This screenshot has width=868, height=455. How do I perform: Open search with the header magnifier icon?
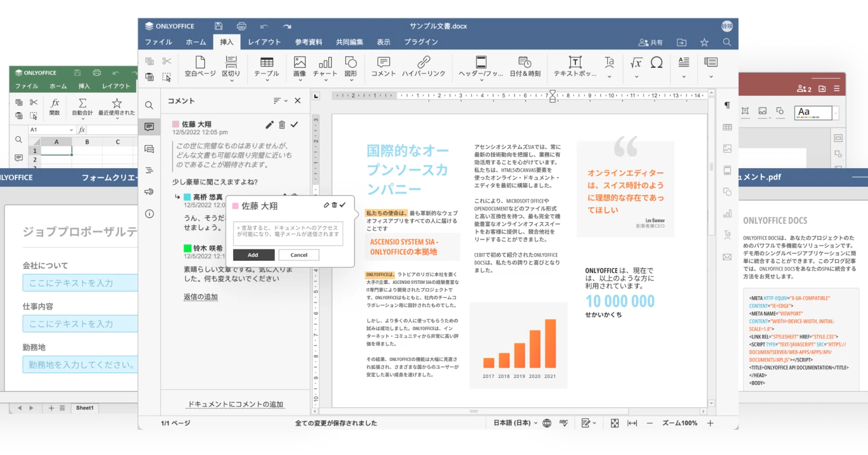pos(727,42)
